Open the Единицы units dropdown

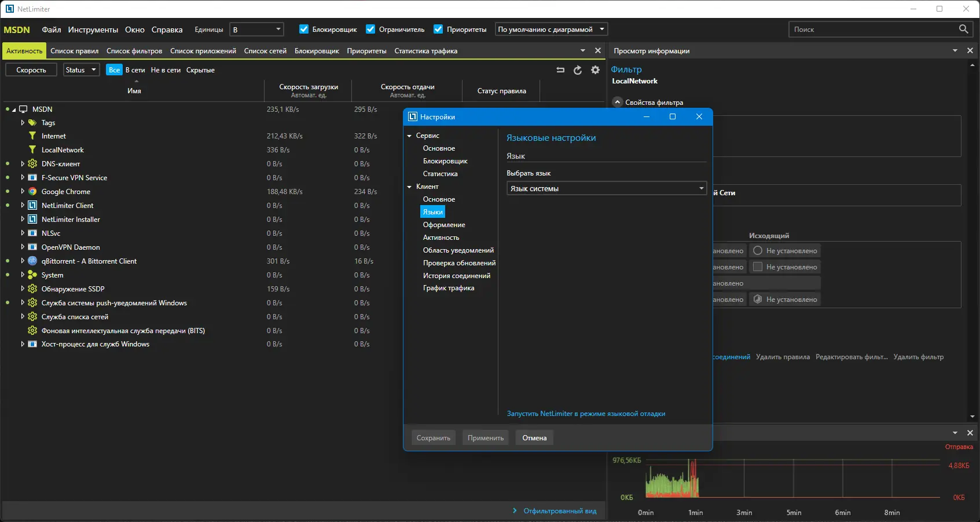click(256, 30)
